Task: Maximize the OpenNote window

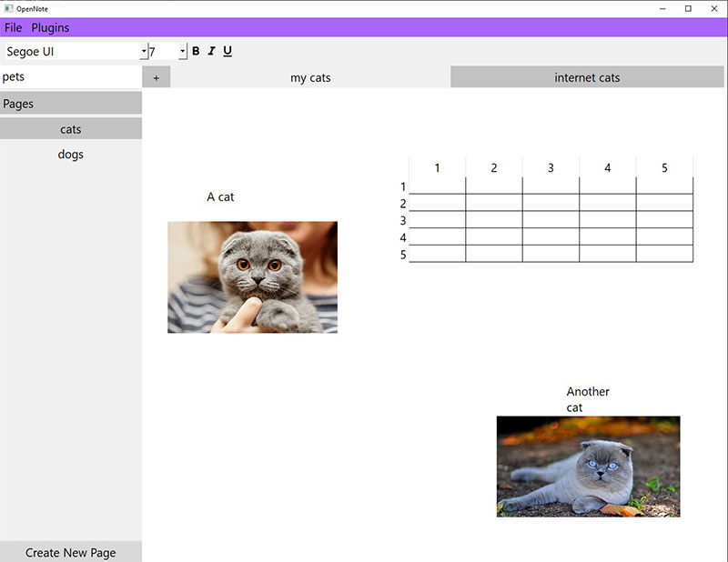Action: [688, 8]
